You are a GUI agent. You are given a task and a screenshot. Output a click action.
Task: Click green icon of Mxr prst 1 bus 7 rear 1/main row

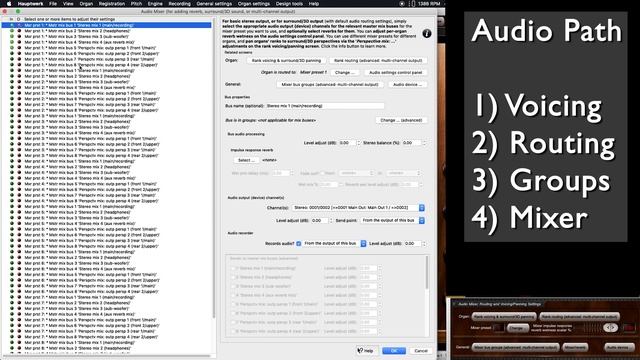[12, 59]
